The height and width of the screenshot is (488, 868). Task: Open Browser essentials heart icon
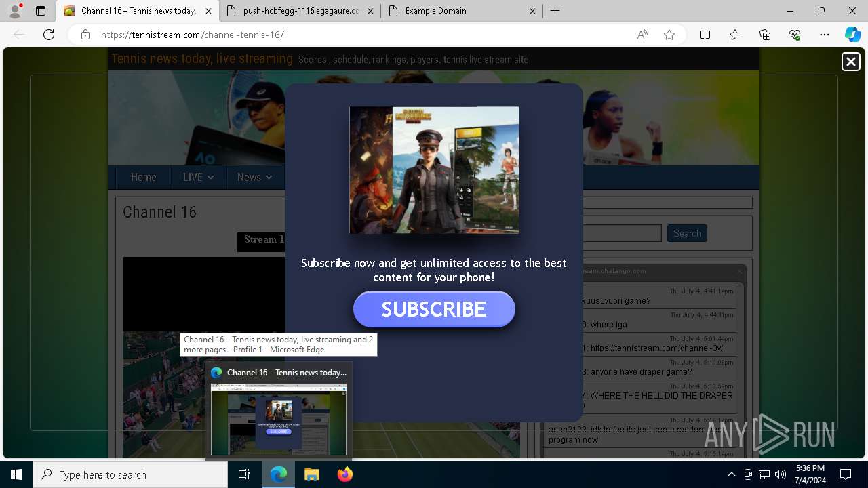coord(795,35)
